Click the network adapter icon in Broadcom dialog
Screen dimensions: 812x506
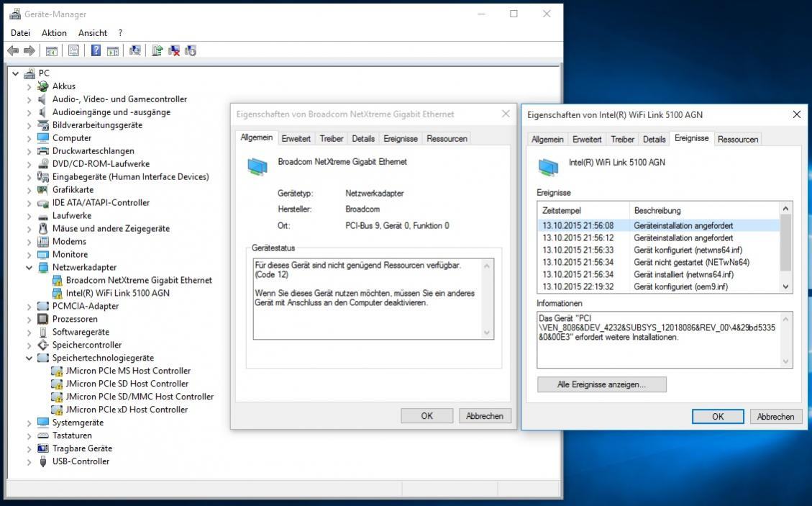click(257, 166)
